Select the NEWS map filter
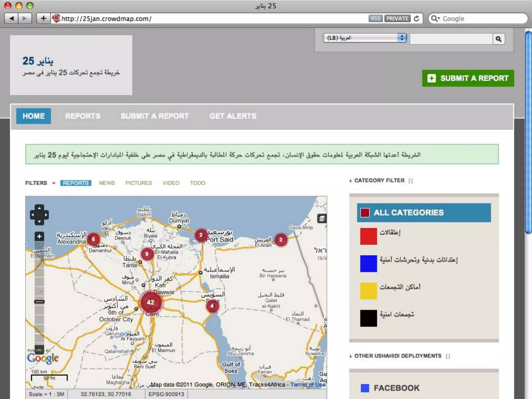532x399 pixels. [107, 183]
